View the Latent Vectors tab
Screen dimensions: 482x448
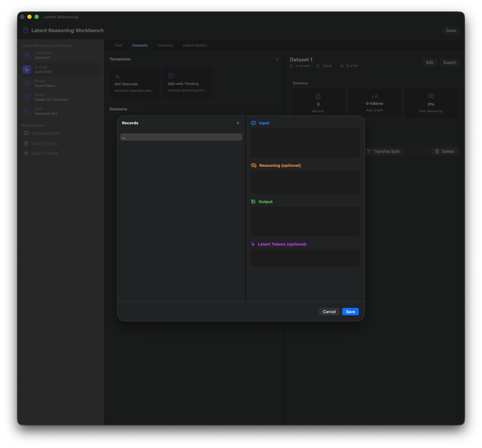tap(194, 45)
